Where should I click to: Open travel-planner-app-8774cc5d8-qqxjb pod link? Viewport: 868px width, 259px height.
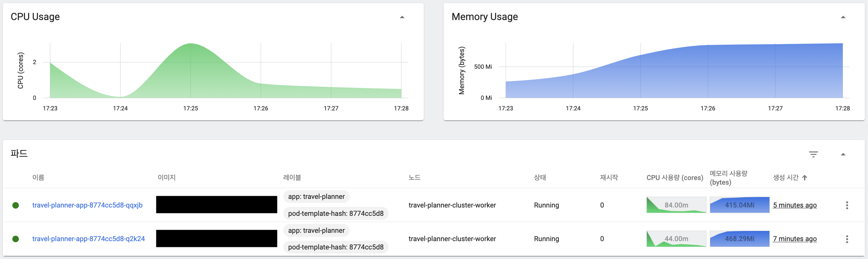tap(87, 205)
